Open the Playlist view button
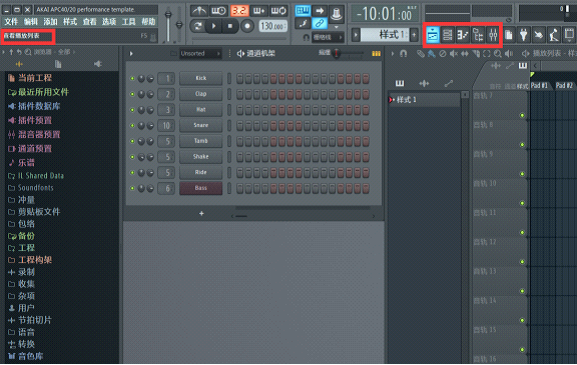This screenshot has height=365, width=577. (433, 35)
